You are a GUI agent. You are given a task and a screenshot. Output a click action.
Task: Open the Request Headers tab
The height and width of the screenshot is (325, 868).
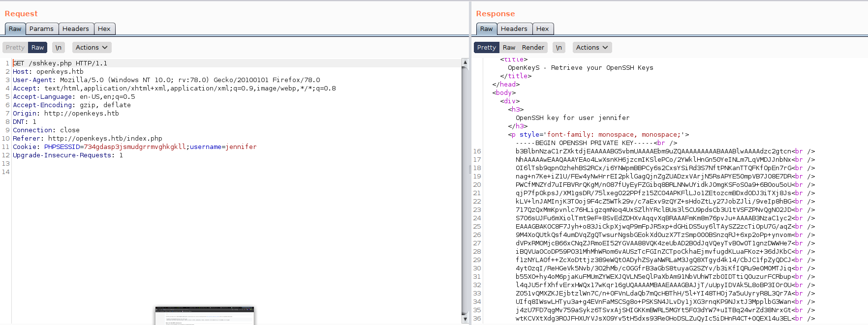(75, 29)
